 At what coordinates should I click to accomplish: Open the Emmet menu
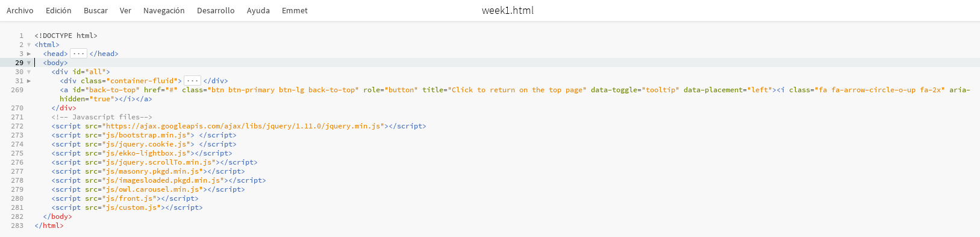click(295, 10)
